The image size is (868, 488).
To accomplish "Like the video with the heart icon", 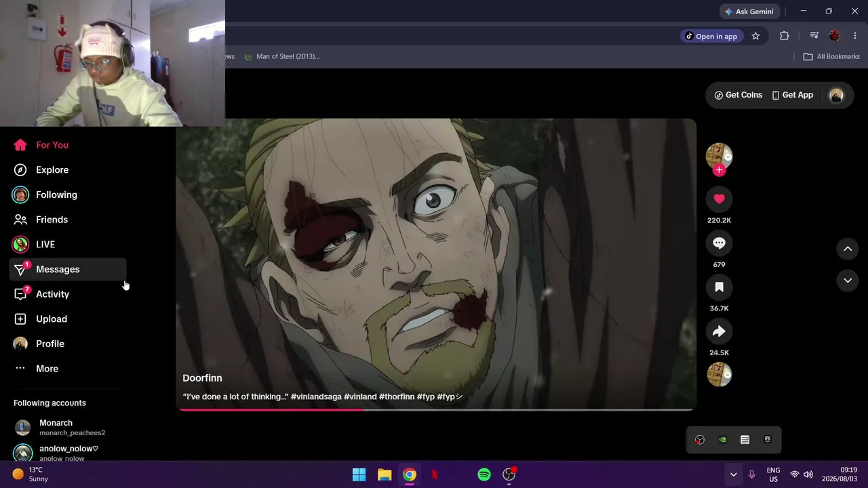I will pyautogui.click(x=719, y=199).
